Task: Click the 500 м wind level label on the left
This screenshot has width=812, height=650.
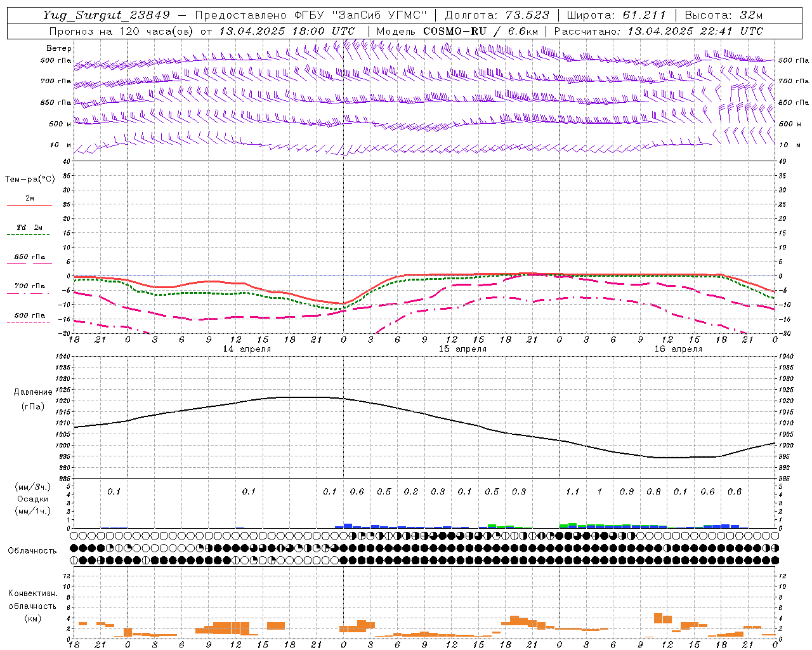Action: click(60, 124)
